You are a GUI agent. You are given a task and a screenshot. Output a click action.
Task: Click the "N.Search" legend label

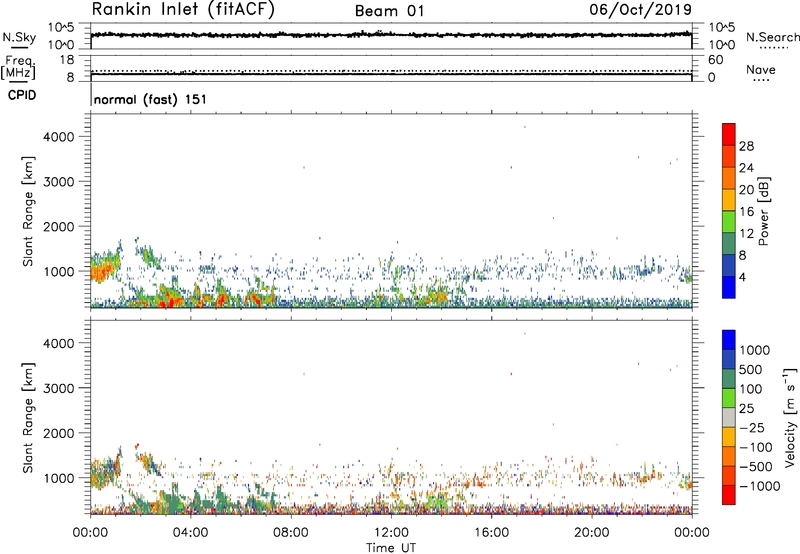(772, 37)
